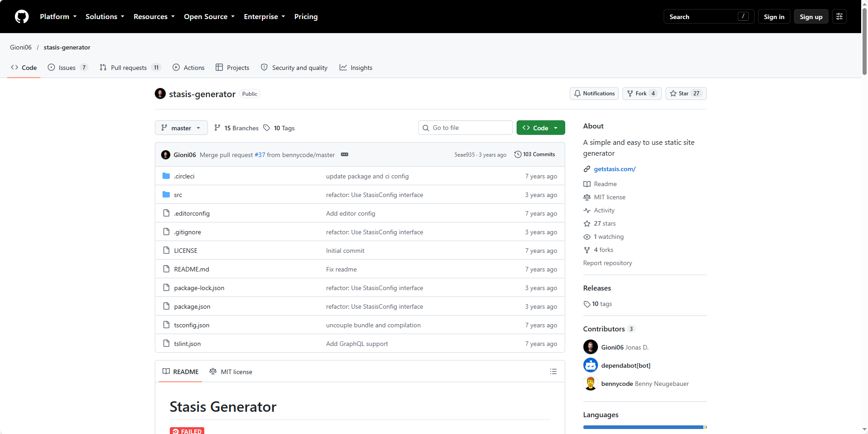Switch to the Actions tab
Viewport: 868px width, 434px height.
[x=188, y=68]
